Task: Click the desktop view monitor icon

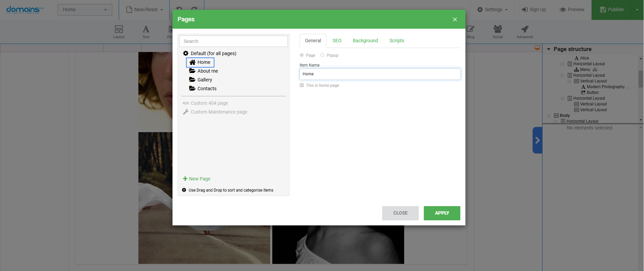Action: pyautogui.click(x=537, y=48)
